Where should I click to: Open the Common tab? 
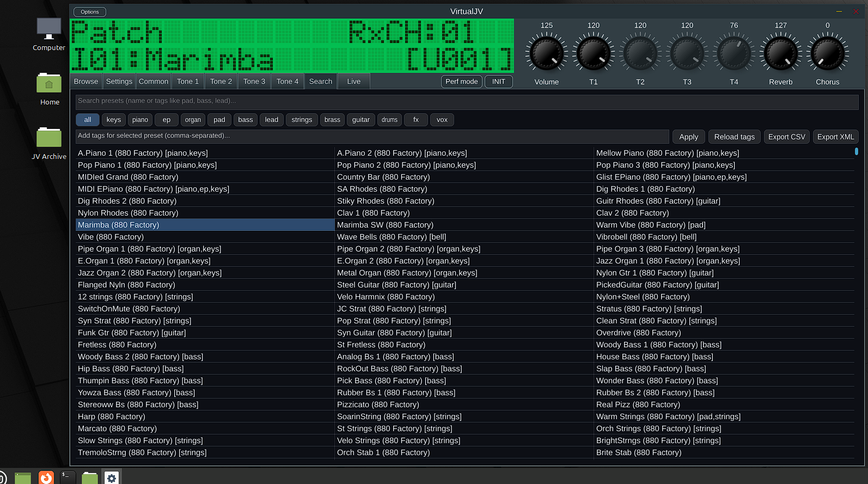[x=154, y=81]
